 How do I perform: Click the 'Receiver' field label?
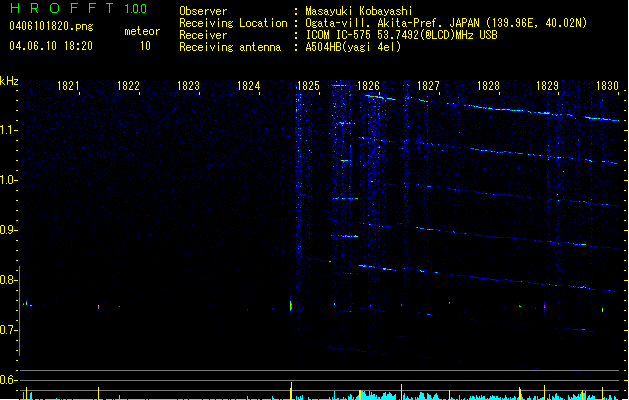click(203, 35)
